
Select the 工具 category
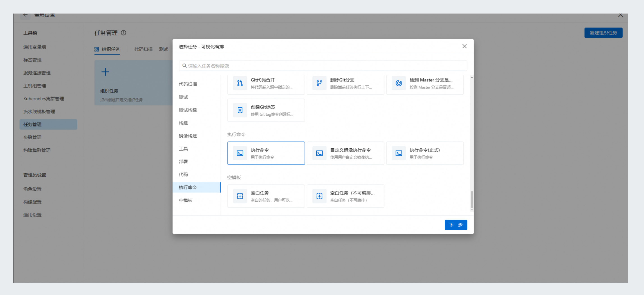point(183,149)
